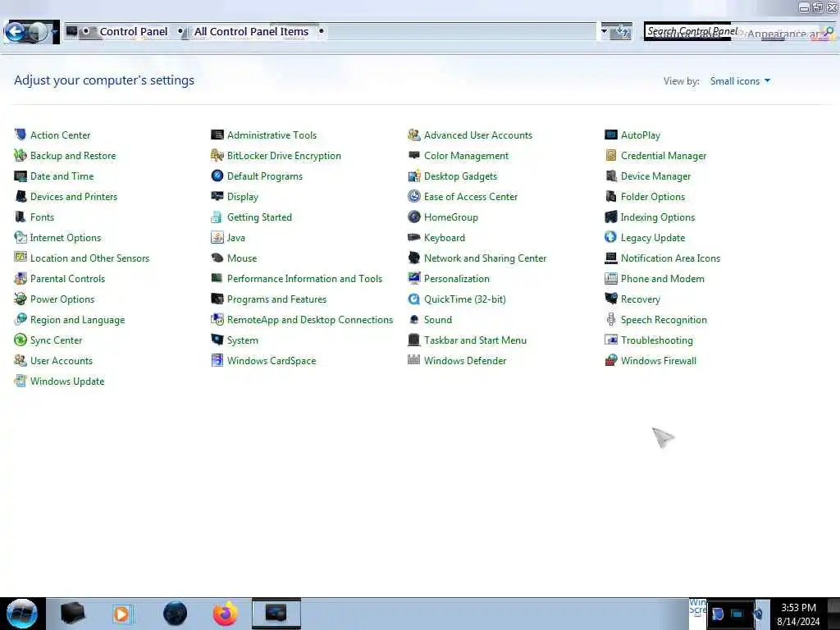This screenshot has height=630, width=840.
Task: Open the recent pages dropdown beside Back button
Action: pos(55,32)
